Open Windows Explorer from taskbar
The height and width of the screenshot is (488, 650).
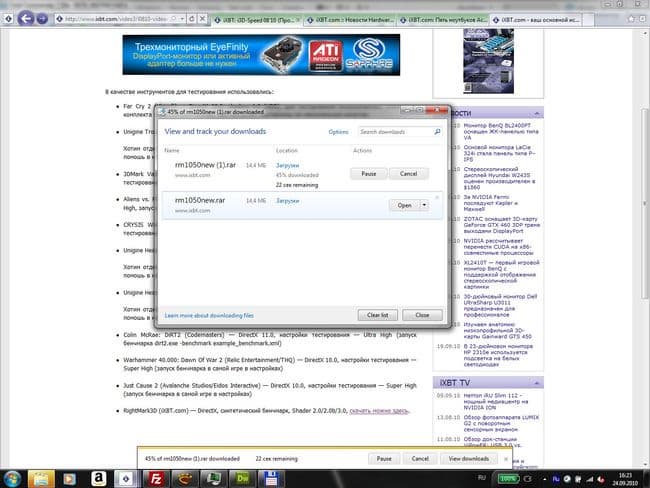pyautogui.click(x=41, y=479)
